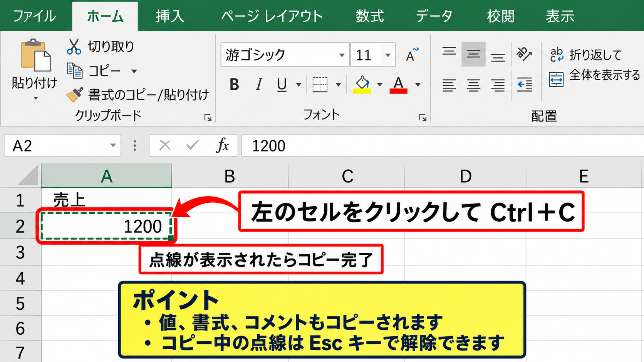The height and width of the screenshot is (362, 644).
Task: Expand the font color dropdown arrow
Action: [418, 85]
